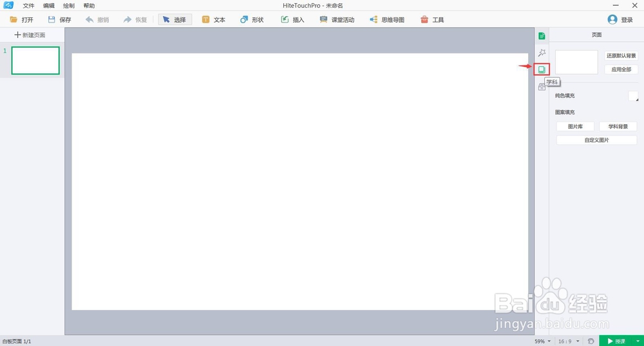Open the 帮助 menu
Image resolution: width=644 pixels, height=346 pixels.
point(89,6)
